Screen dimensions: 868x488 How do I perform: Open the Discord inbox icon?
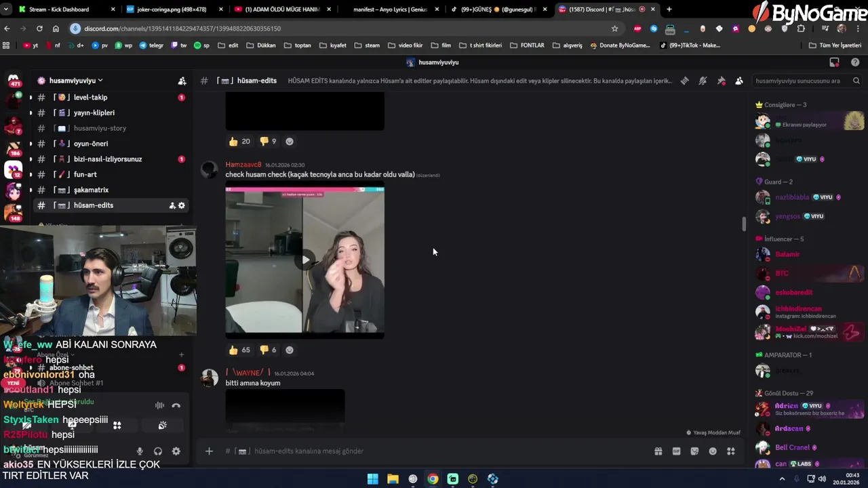[x=835, y=62]
